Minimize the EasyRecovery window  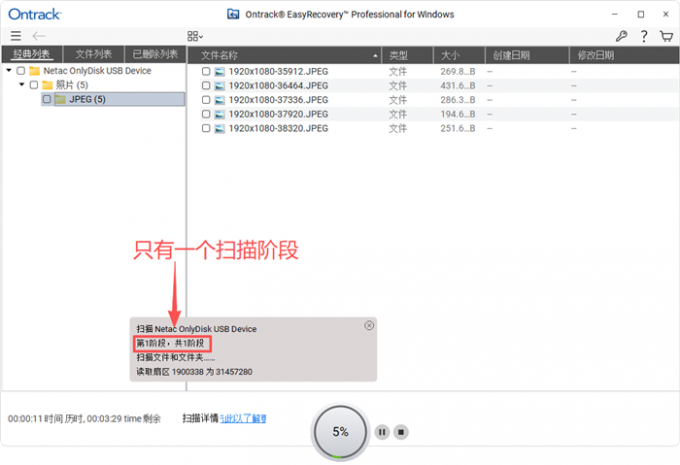(615, 14)
